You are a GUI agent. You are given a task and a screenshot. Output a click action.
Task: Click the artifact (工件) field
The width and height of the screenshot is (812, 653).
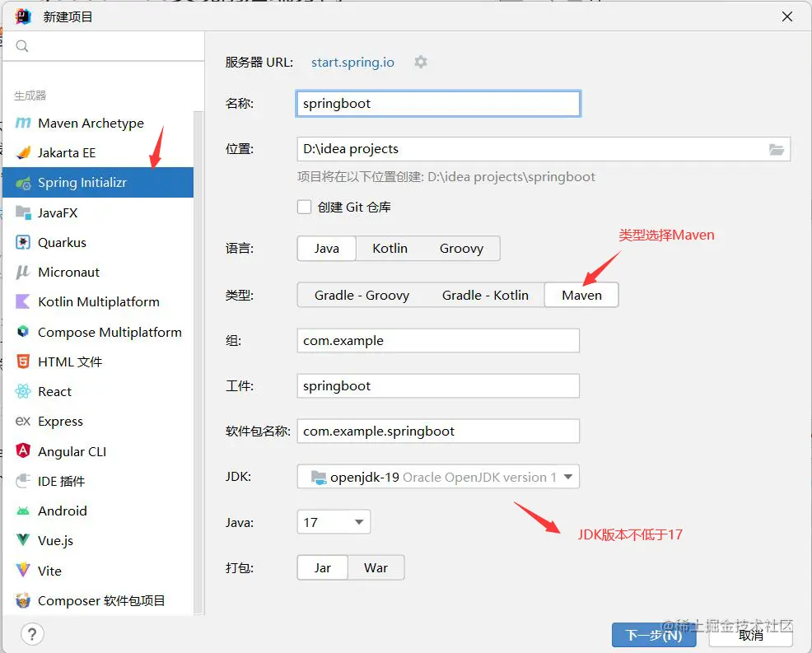(x=438, y=386)
